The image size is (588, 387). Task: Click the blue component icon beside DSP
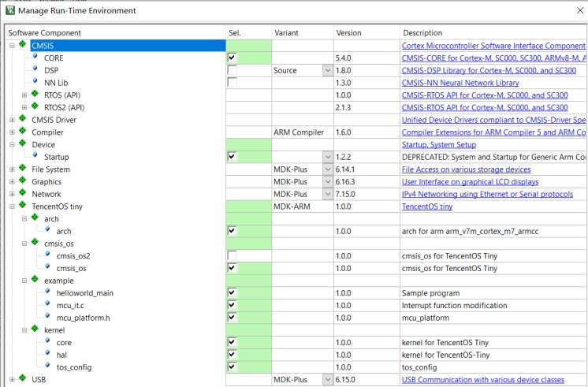[x=35, y=69]
